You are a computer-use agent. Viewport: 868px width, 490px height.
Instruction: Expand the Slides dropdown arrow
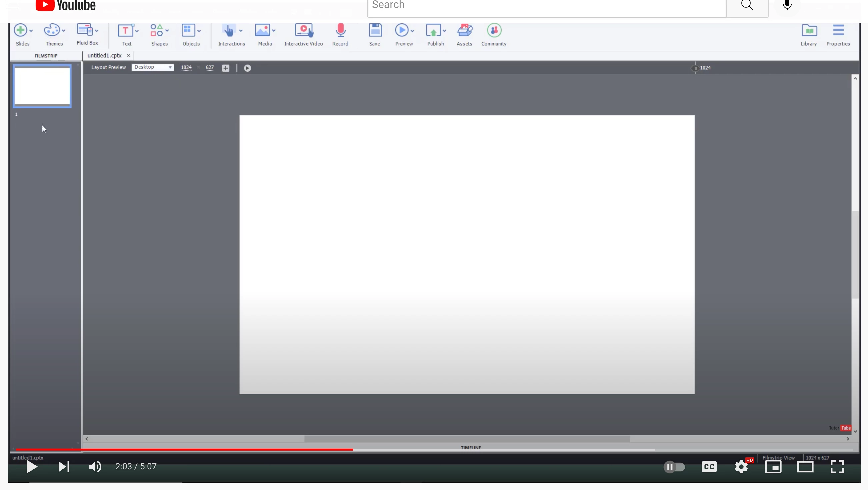(31, 31)
